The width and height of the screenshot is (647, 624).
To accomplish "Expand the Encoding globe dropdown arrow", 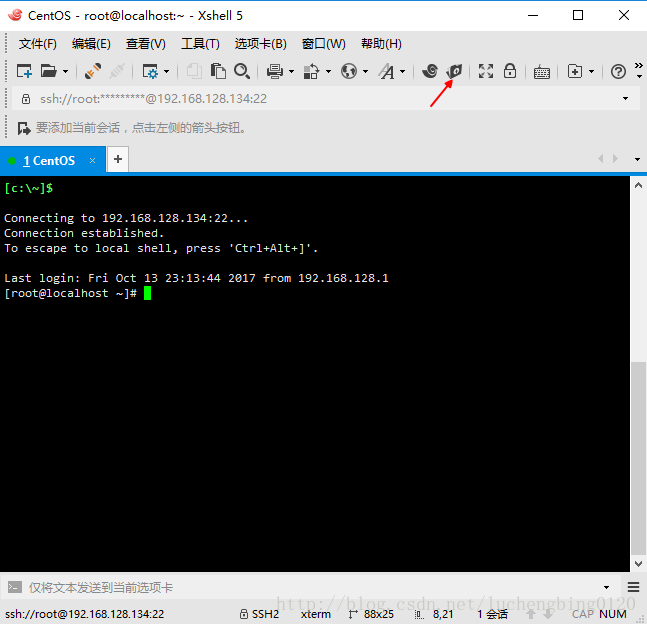I will tap(365, 72).
